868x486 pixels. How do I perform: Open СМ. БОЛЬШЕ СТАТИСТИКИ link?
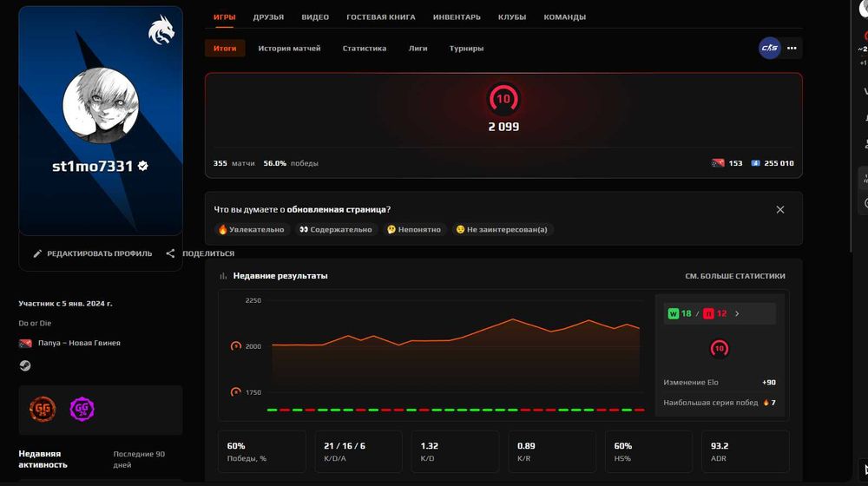coord(735,276)
